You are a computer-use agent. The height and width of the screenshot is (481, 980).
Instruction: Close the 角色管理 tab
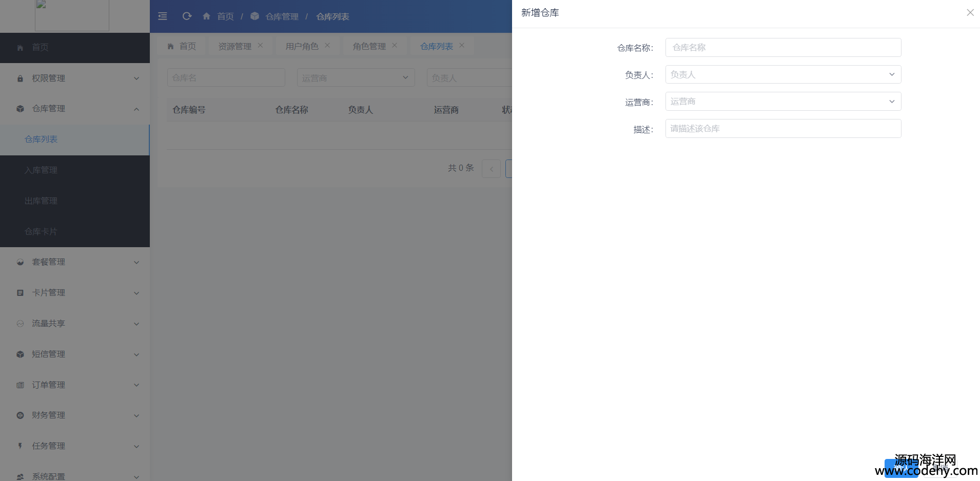coord(395,45)
